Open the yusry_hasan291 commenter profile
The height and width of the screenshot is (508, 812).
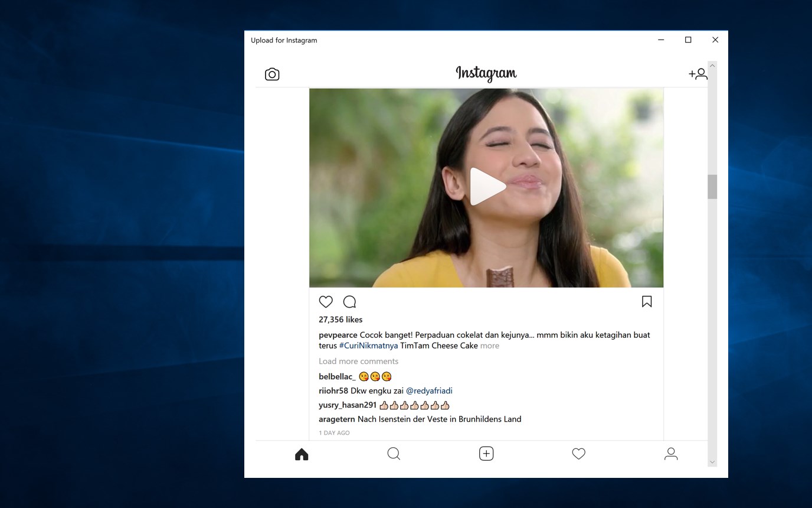(348, 405)
